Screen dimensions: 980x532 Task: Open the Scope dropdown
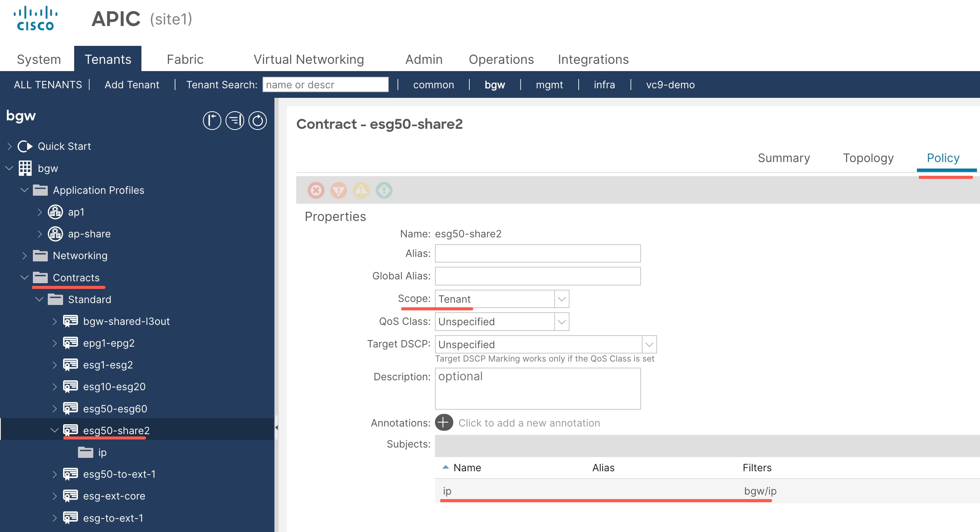coord(561,299)
